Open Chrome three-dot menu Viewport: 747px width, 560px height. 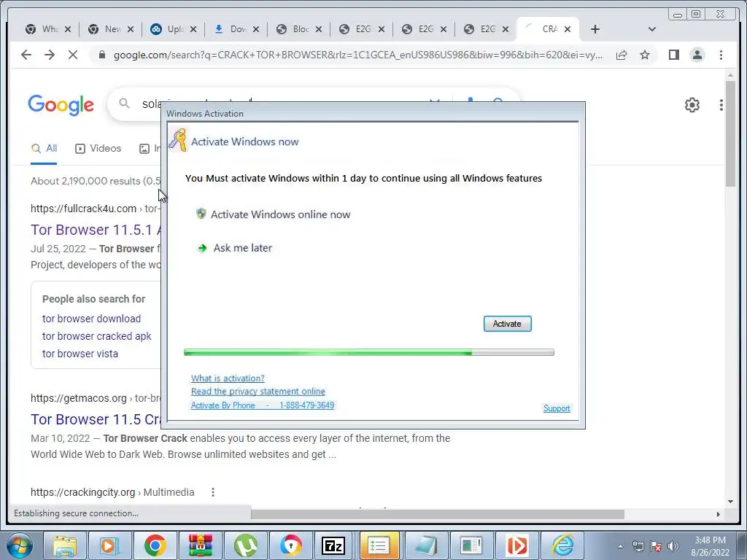(x=721, y=55)
